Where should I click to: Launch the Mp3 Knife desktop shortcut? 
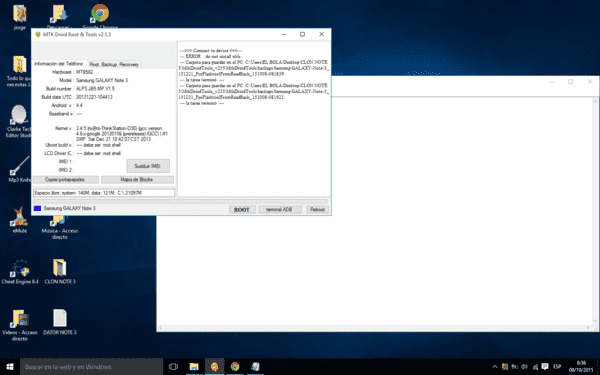coord(19,168)
